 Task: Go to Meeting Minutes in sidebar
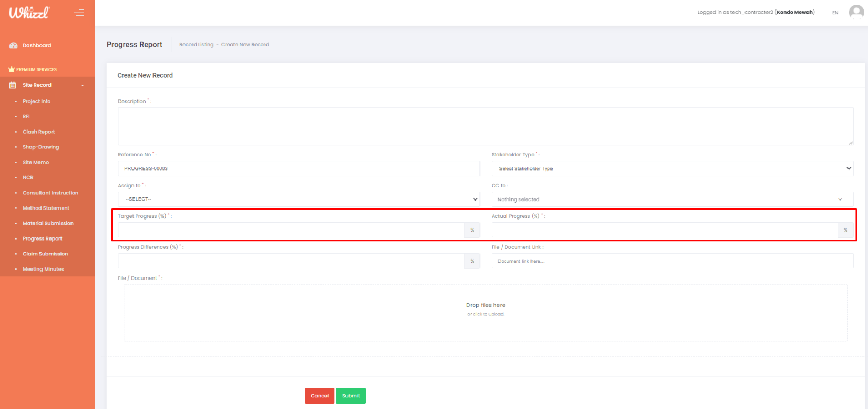[x=43, y=270]
